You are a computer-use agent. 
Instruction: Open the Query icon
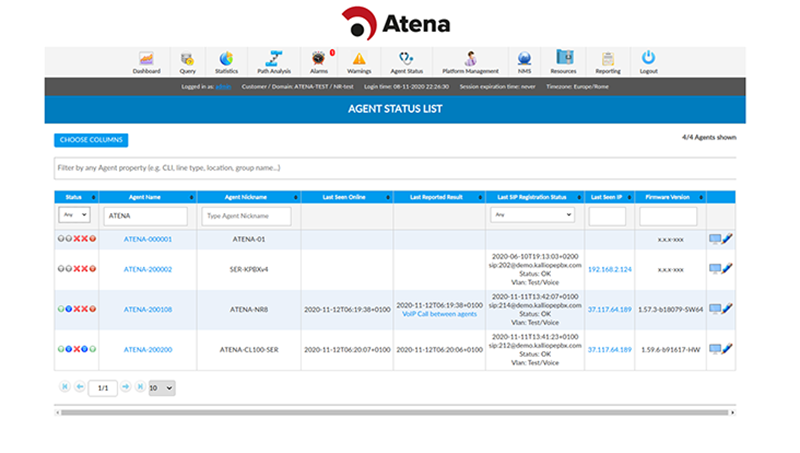(187, 62)
